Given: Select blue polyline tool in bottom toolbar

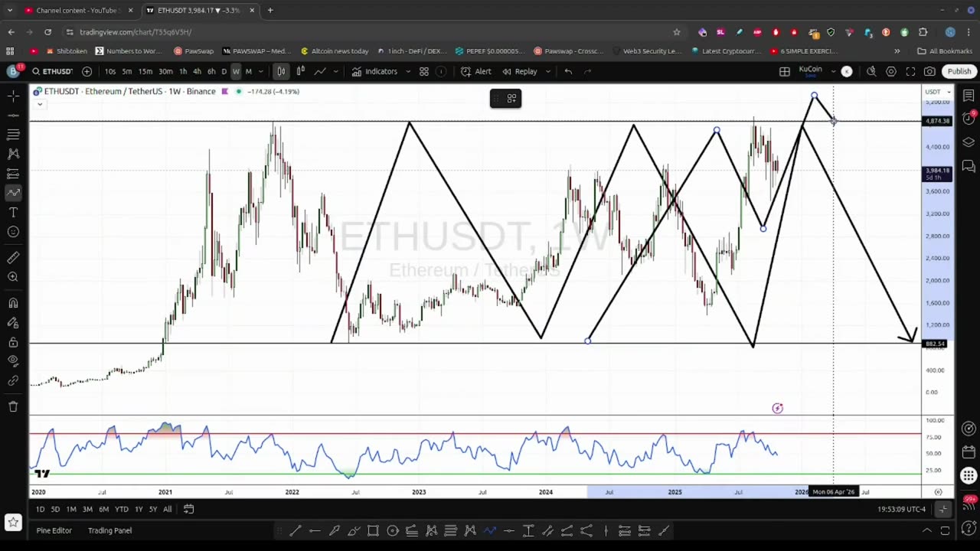Looking at the screenshot, I should pos(489,530).
